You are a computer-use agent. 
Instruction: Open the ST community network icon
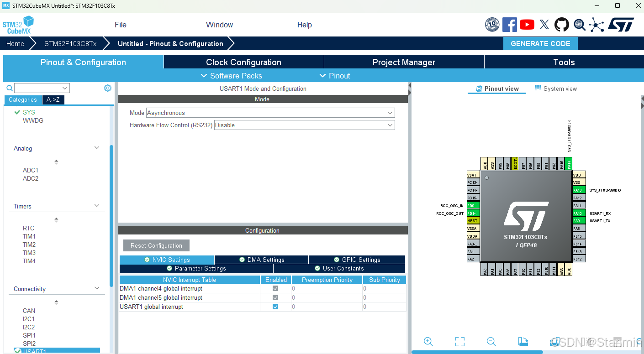(596, 25)
